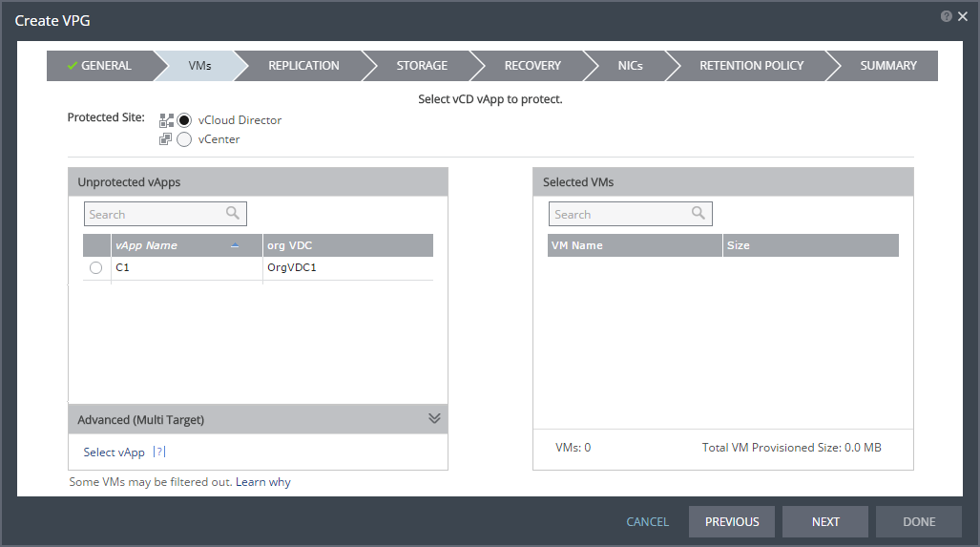Click the DONE button
Image resolution: width=980 pixels, height=547 pixels.
click(919, 522)
